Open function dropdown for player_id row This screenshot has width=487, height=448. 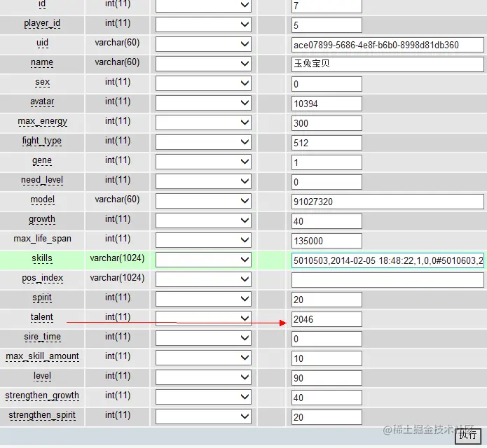[x=203, y=24]
